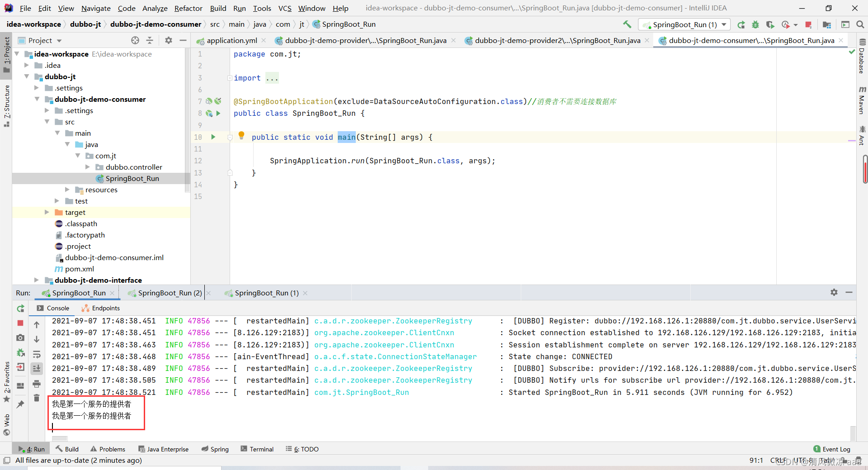The image size is (868, 470).
Task: Open Database side panel
Action: (862, 56)
